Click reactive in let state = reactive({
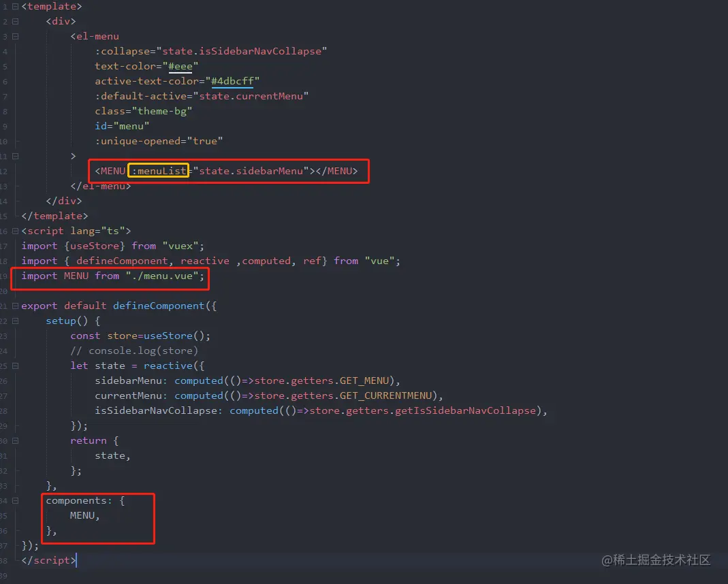Viewport: 728px width, 584px height. 168,366
